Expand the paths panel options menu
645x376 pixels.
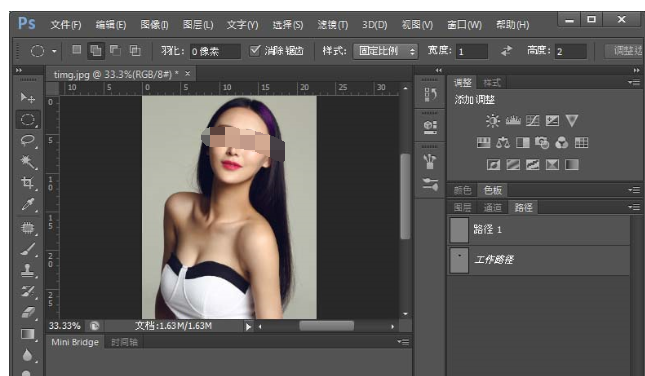pos(634,207)
